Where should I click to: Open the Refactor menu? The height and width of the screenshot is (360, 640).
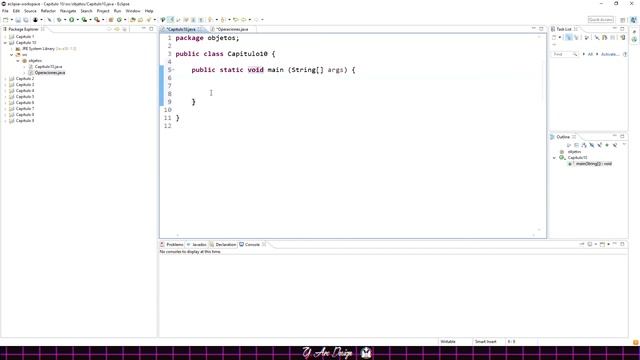point(48,11)
